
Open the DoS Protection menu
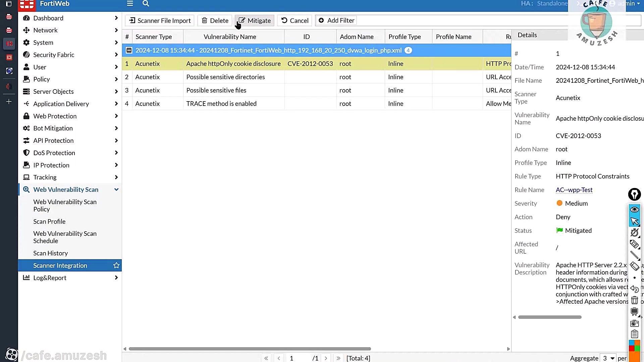tap(70, 153)
